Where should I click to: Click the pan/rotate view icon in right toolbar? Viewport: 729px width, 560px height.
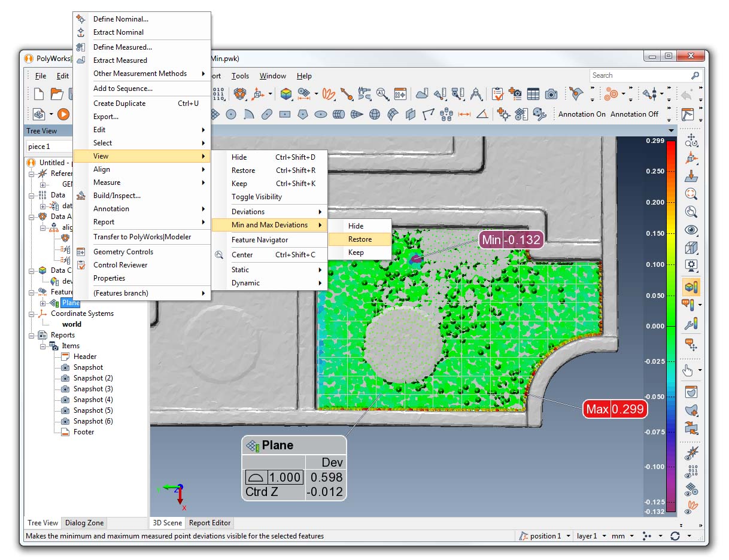tap(691, 141)
